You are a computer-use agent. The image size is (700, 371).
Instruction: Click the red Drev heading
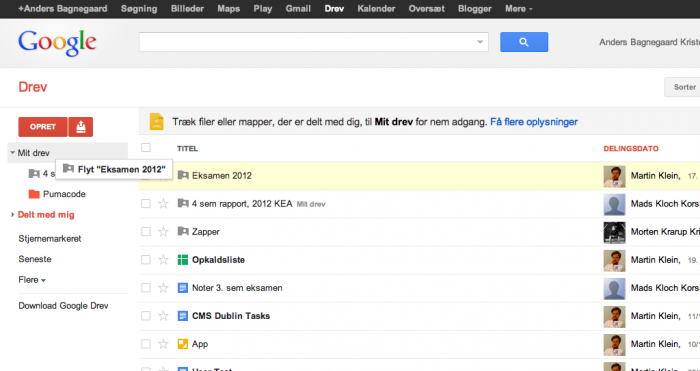tap(33, 87)
